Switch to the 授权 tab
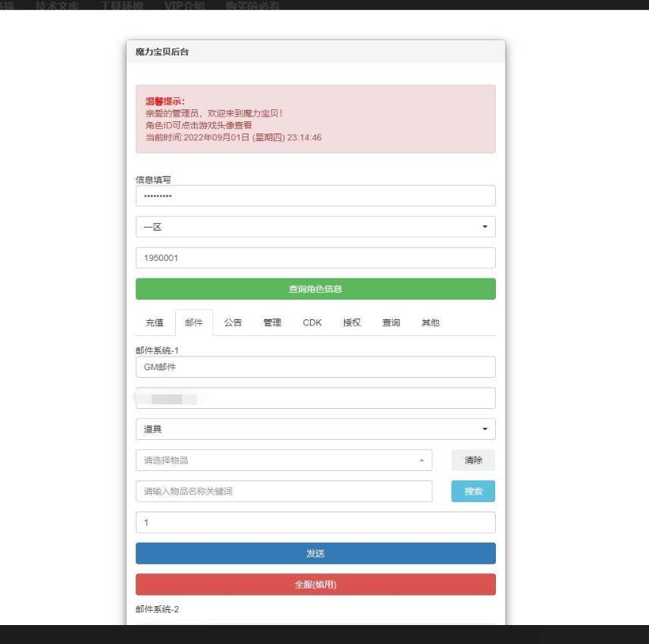This screenshot has width=649, height=644. 352,322
